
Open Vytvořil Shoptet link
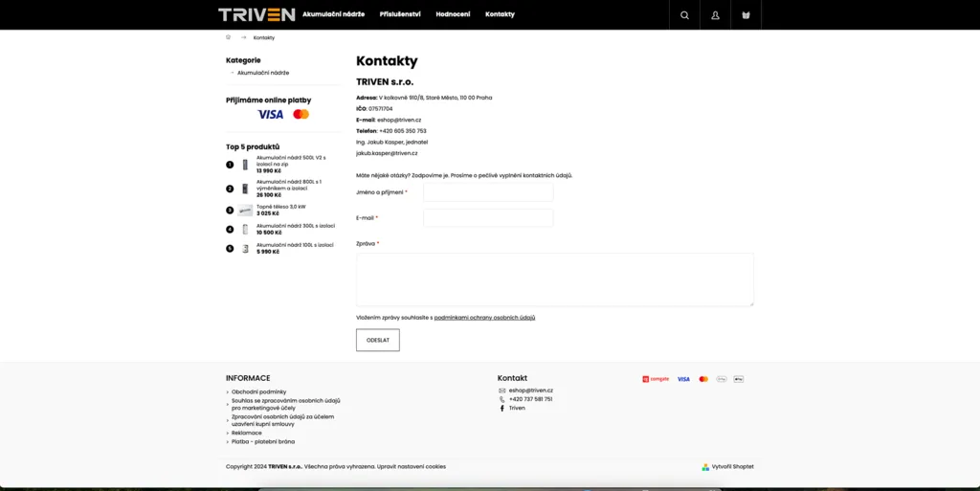coord(732,467)
